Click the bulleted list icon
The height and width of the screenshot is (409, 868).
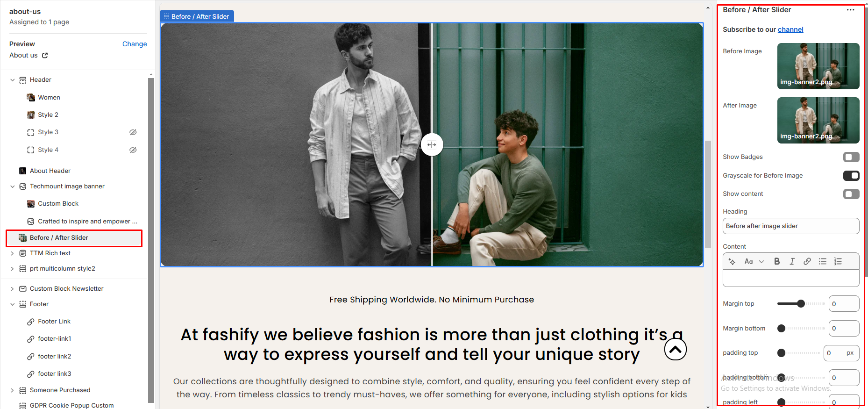822,261
